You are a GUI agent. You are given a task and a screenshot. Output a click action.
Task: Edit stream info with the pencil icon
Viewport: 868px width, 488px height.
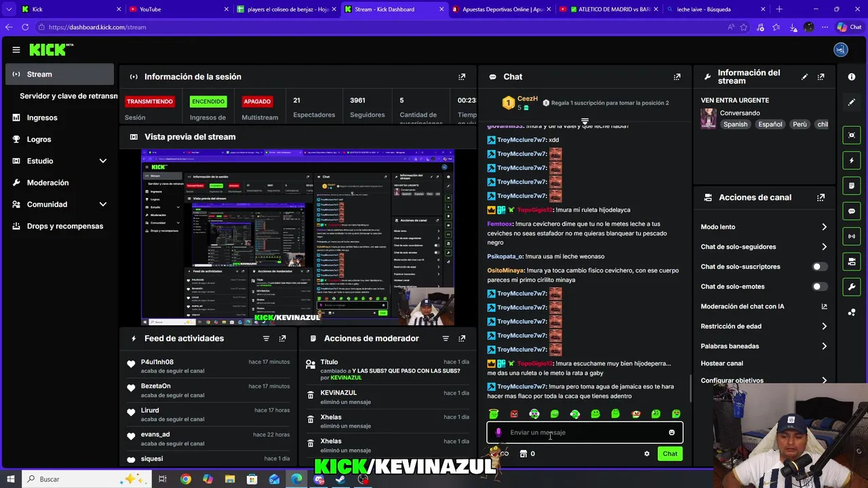coord(805,77)
